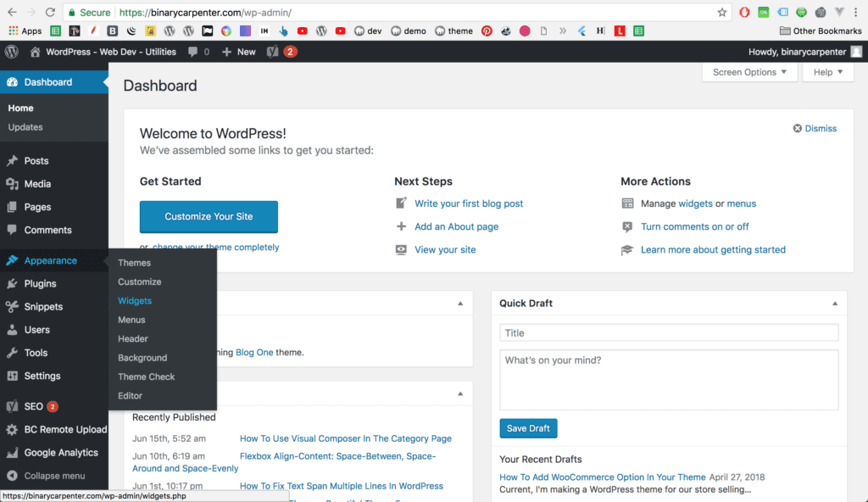Open the Apps bookmark shortcut

point(25,31)
